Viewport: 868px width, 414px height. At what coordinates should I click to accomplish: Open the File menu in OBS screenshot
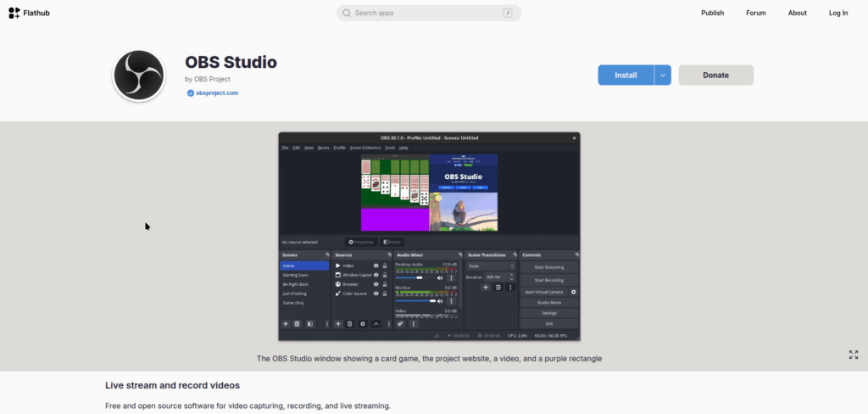285,148
